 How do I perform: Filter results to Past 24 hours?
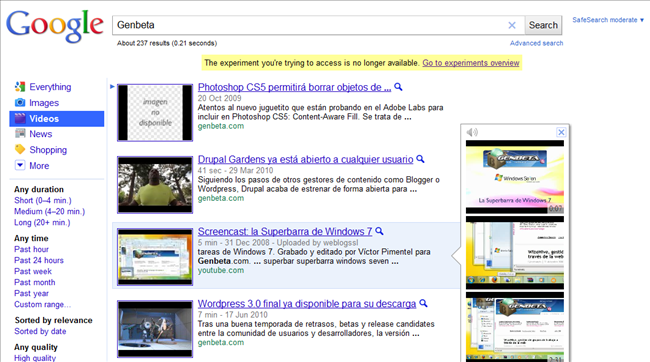point(39,260)
